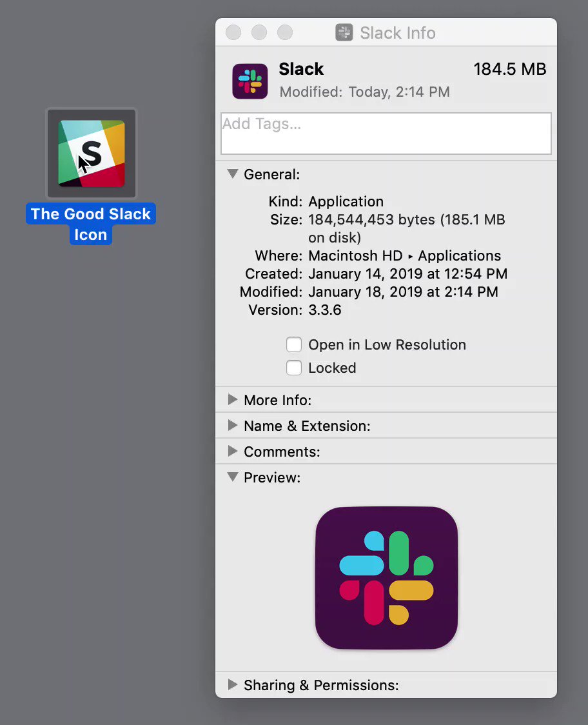This screenshot has height=725, width=588.
Task: Click the 'Macintosh HD ▸ Applications' location
Action: [404, 255]
